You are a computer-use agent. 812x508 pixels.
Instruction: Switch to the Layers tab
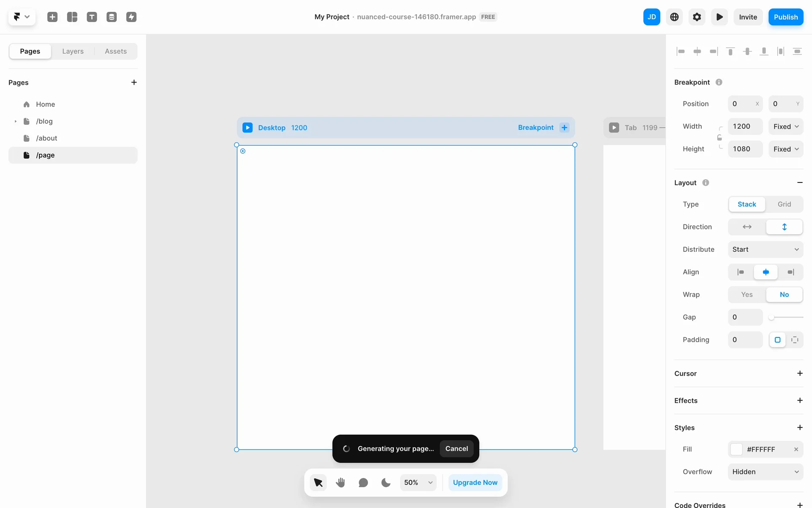(73, 51)
